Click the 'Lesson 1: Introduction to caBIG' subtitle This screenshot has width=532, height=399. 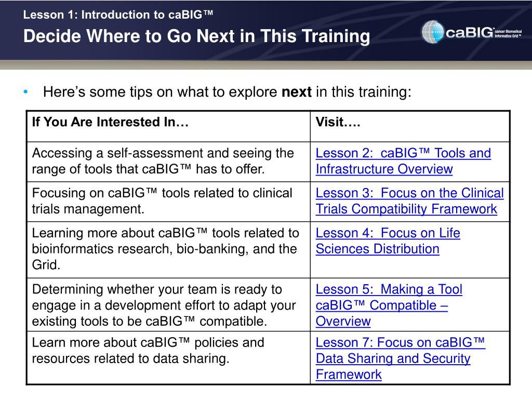(x=118, y=15)
